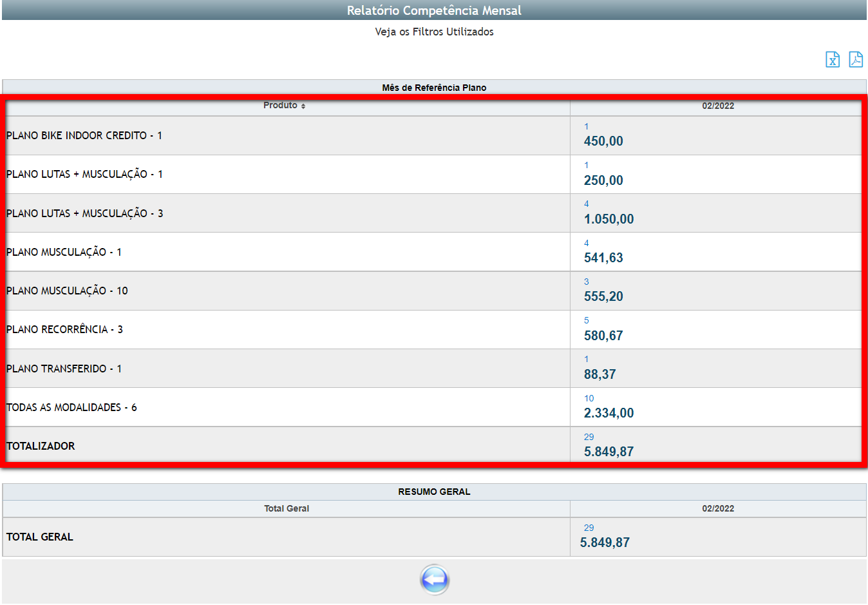The height and width of the screenshot is (605, 868).
Task: Select the 2.334,00 value for Todas as Modalidades
Action: 609,413
